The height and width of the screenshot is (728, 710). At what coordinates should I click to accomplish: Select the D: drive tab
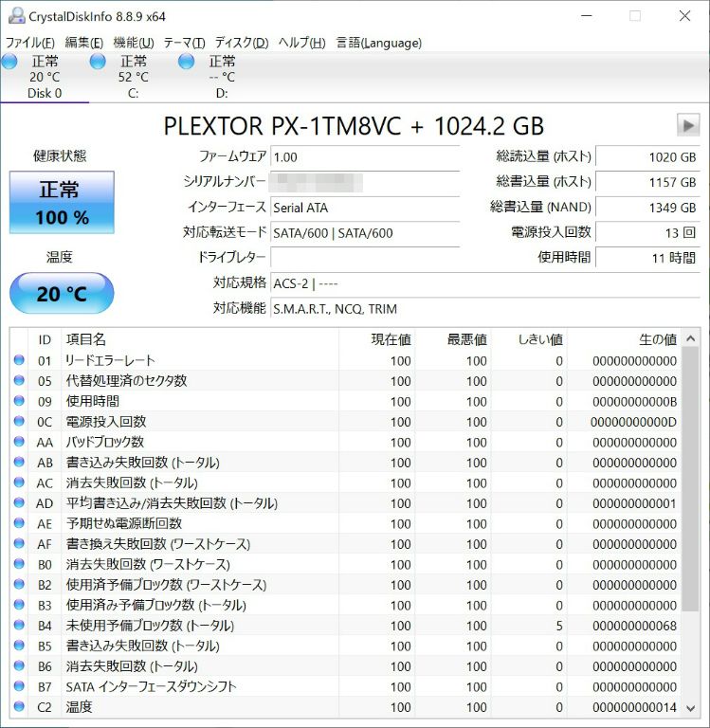click(x=222, y=77)
